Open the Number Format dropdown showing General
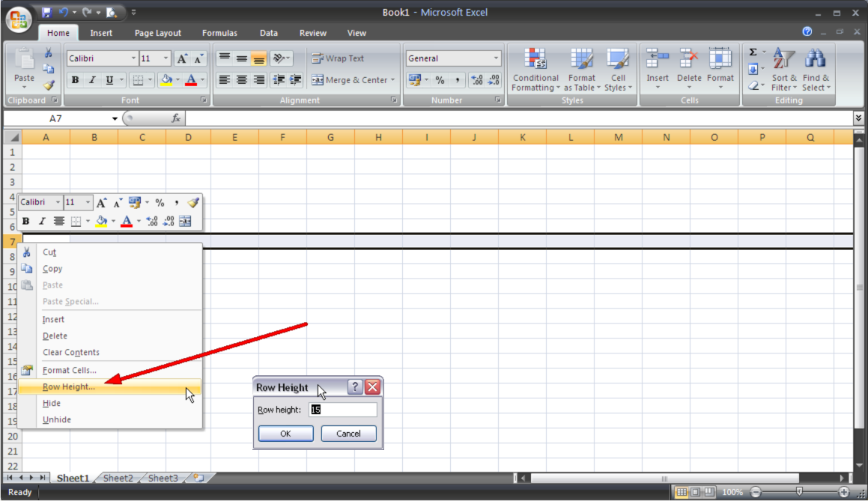 coord(497,58)
